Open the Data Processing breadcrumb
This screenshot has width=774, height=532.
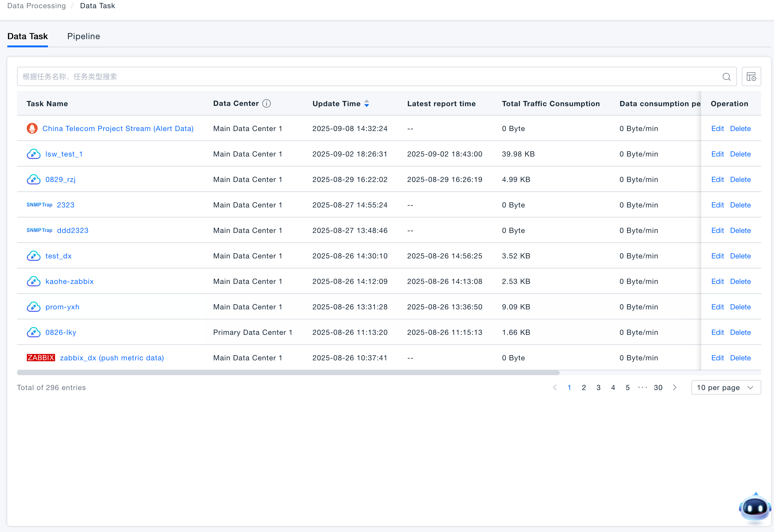(x=36, y=6)
